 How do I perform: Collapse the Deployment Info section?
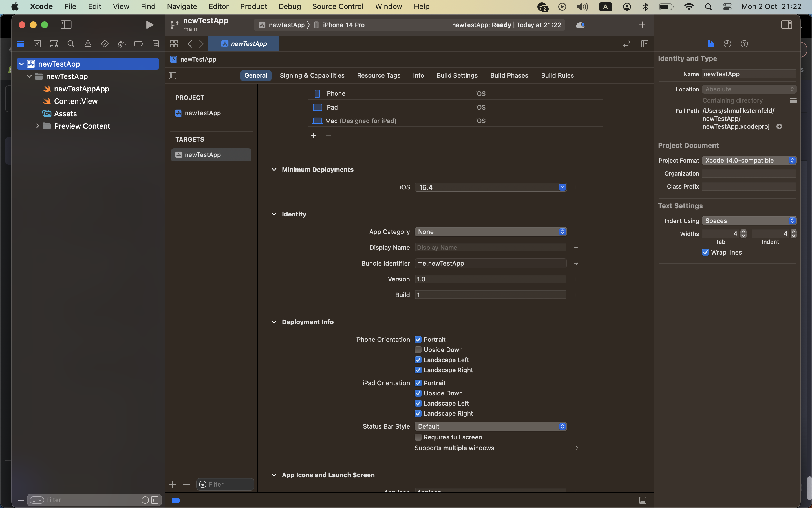(274, 322)
